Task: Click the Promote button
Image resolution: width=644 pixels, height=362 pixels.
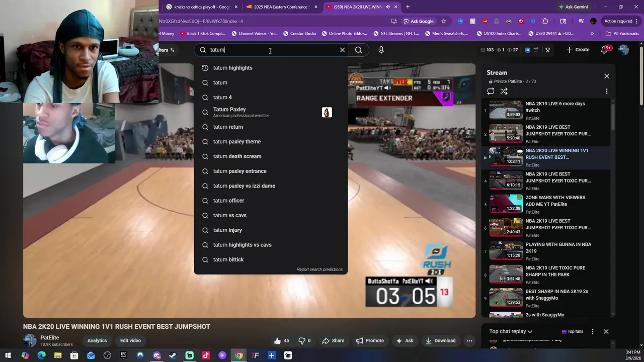Action: click(370, 340)
